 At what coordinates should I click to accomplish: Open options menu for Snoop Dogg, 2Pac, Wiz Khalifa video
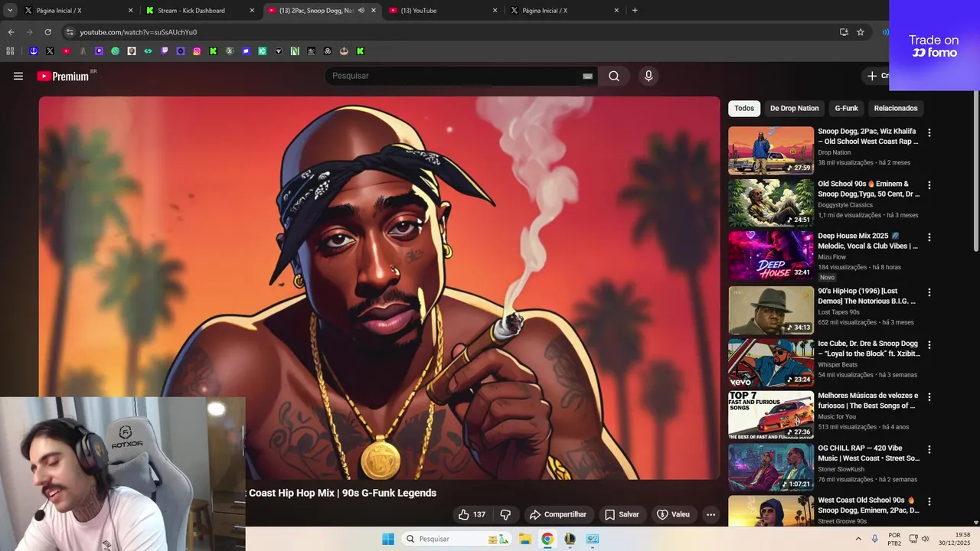tap(929, 132)
